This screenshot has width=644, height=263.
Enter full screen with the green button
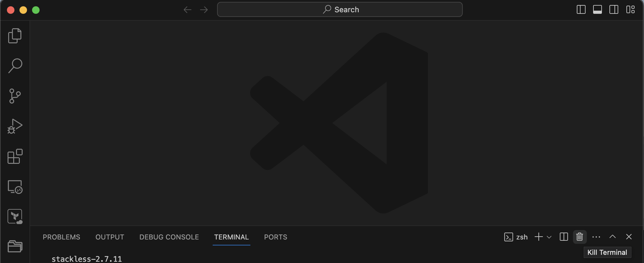click(36, 10)
